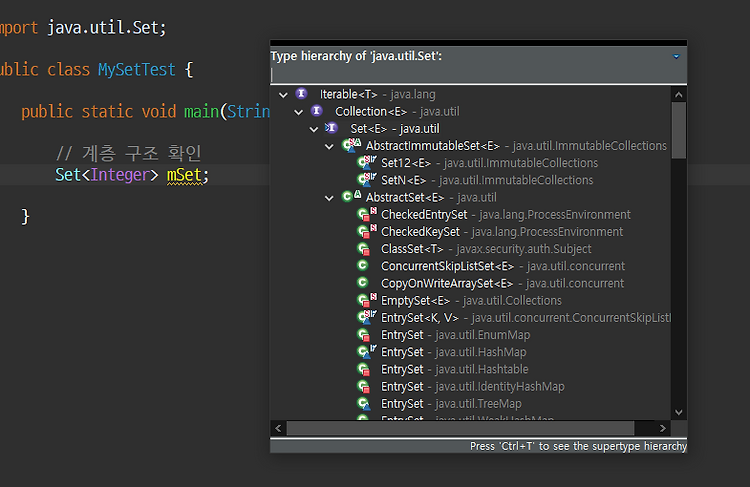Image resolution: width=750 pixels, height=487 pixels.
Task: Click the Korean comment line in editor
Action: point(129,154)
